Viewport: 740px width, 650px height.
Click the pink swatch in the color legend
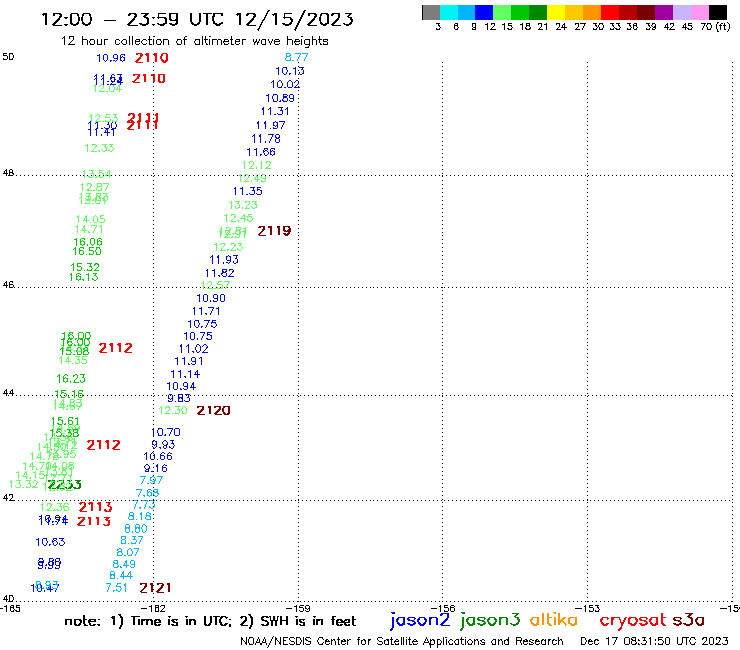[699, 12]
